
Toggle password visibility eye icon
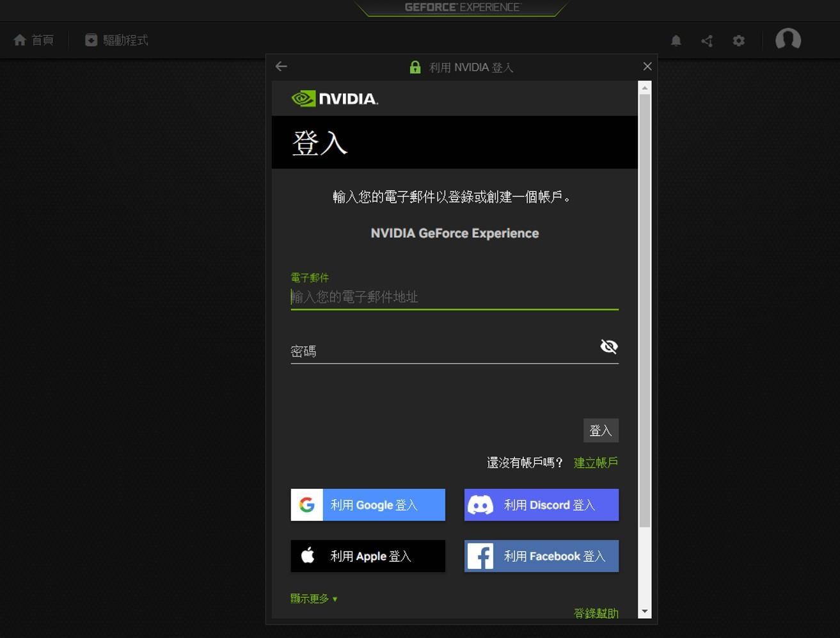(609, 346)
